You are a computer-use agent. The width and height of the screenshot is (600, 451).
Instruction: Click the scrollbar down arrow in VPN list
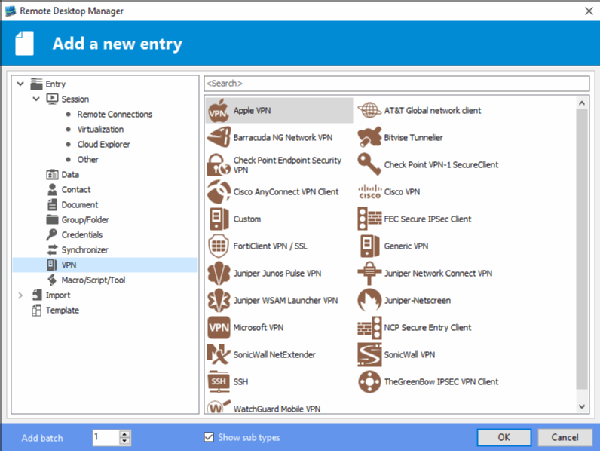click(x=582, y=407)
